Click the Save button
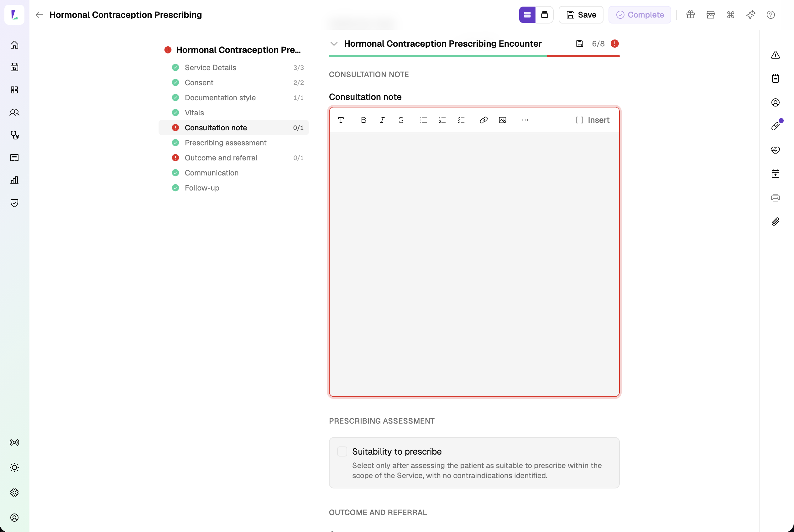This screenshot has width=794, height=532. tap(581, 15)
